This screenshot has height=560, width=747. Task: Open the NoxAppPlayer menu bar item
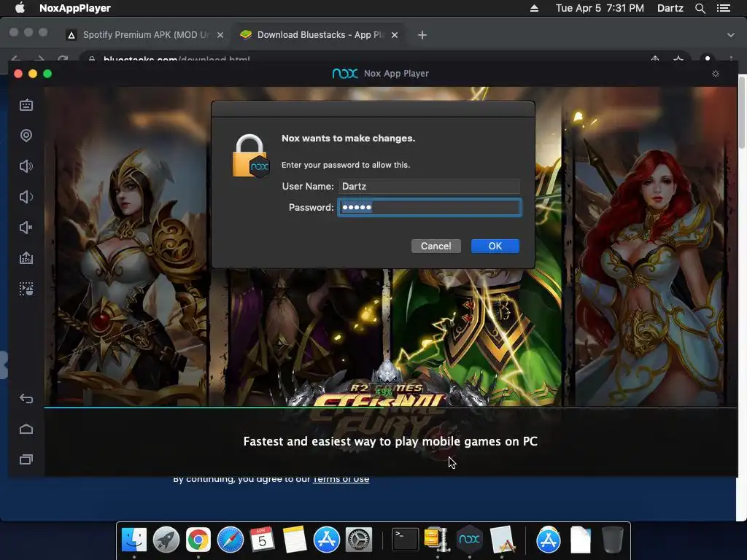pos(75,8)
